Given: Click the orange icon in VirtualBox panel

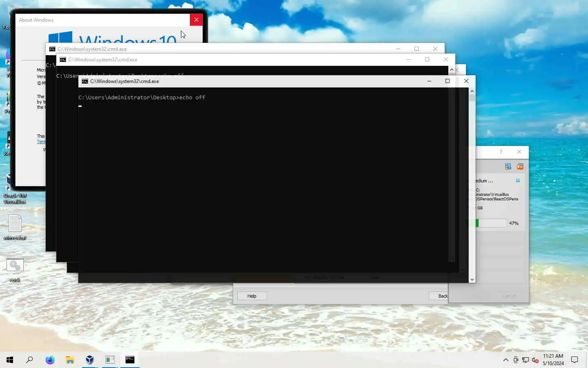Looking at the screenshot, I should click(x=520, y=166).
